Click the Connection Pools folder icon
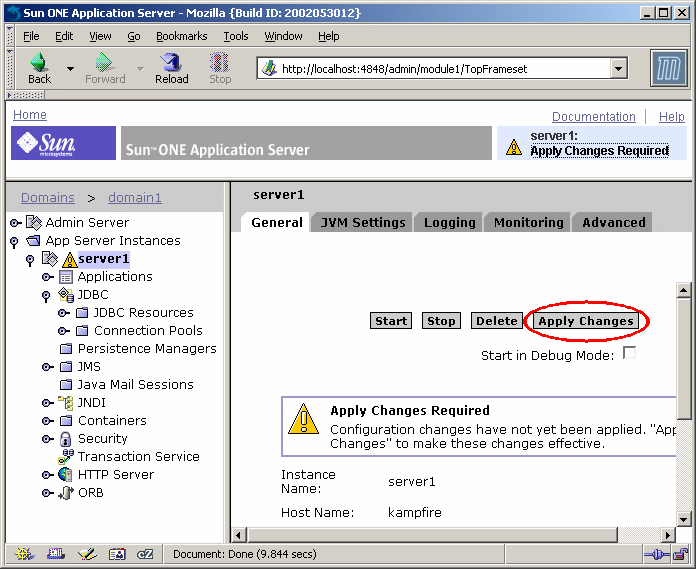Viewport: 696px width, 569px height. coord(82,331)
